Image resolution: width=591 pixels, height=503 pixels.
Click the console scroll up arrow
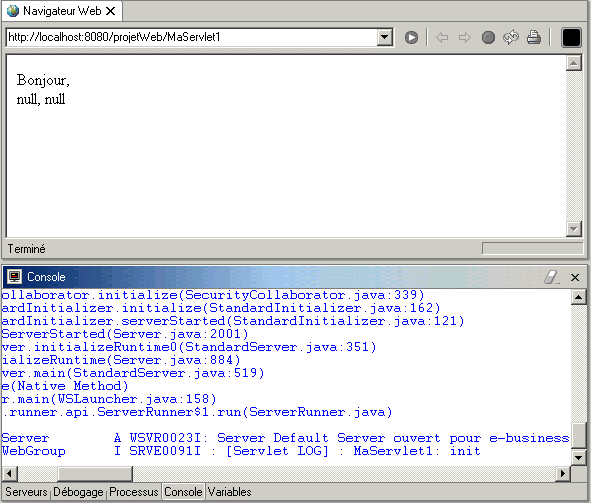point(578,297)
